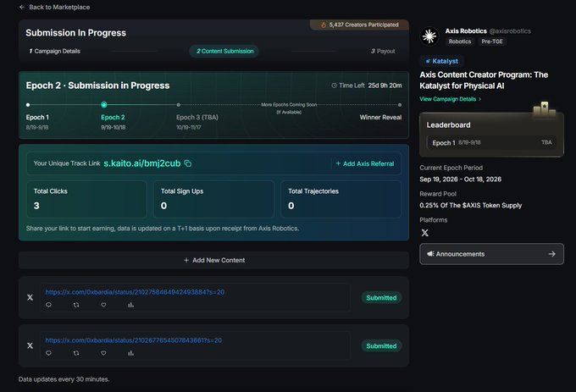
Task: Click the Pre-TGE tag
Action: (492, 41)
